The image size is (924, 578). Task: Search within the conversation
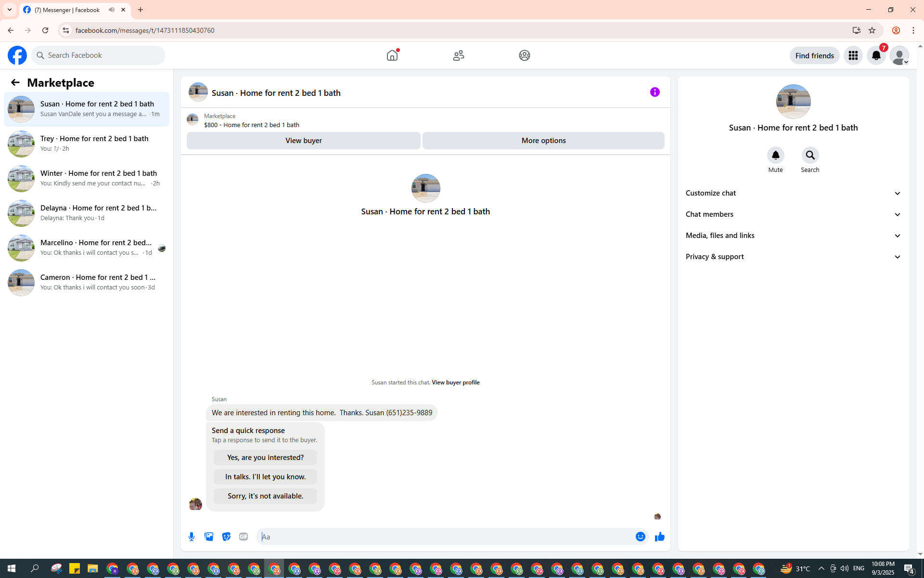pos(810,155)
